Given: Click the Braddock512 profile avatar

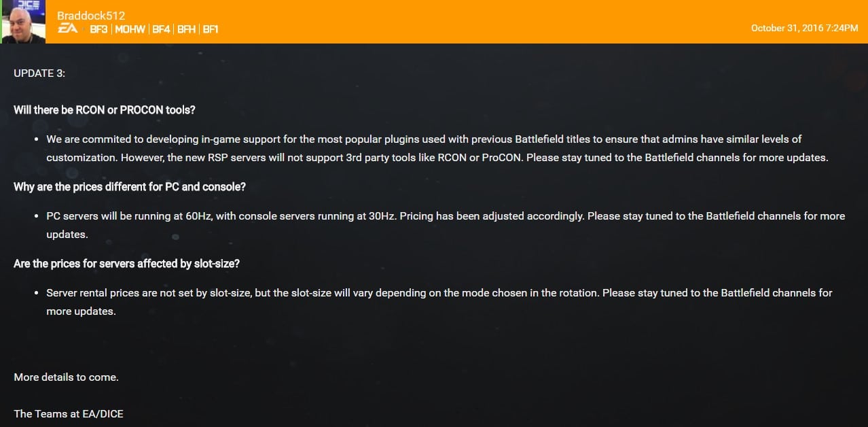Looking at the screenshot, I should click(24, 22).
